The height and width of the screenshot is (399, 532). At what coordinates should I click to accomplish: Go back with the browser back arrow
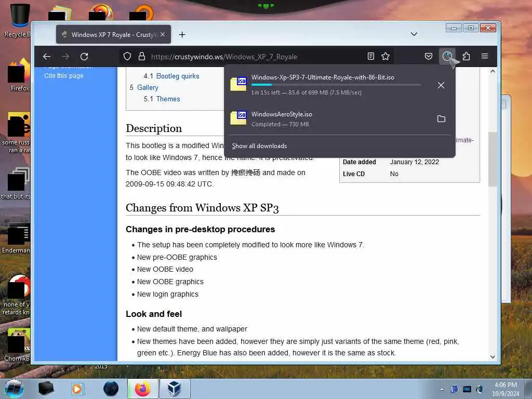click(x=47, y=56)
